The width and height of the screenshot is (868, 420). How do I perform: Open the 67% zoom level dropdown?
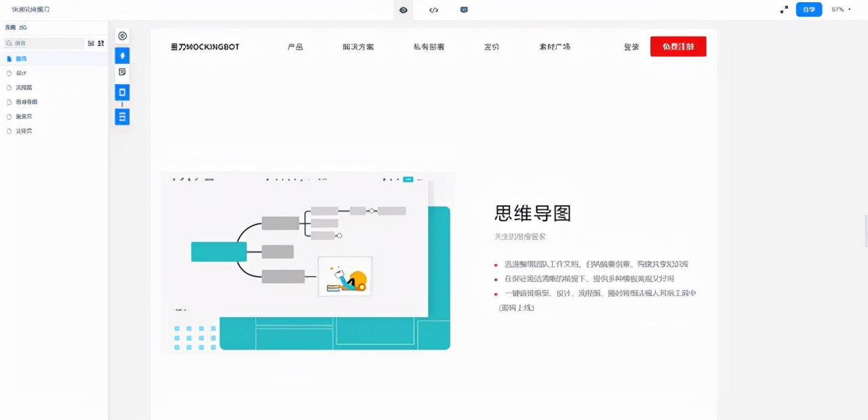[x=842, y=9]
